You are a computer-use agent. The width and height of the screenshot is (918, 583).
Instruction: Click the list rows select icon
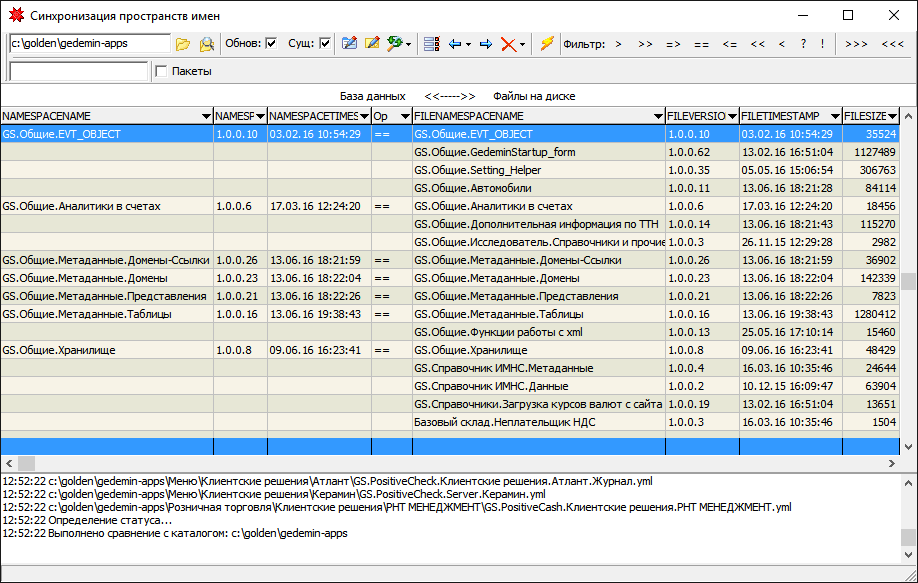(x=432, y=44)
